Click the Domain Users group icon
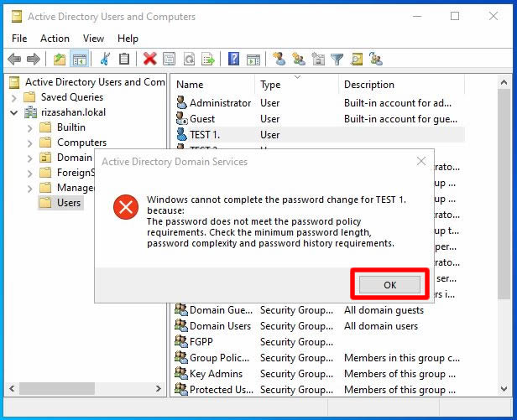Viewport: 517px width, 420px height. (181, 326)
